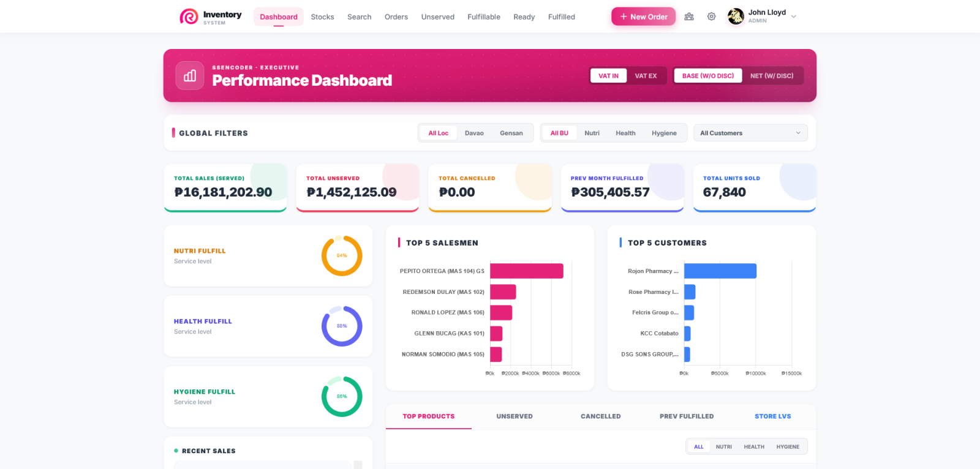Filter location to Davao
This screenshot has height=469, width=980.
(x=474, y=133)
